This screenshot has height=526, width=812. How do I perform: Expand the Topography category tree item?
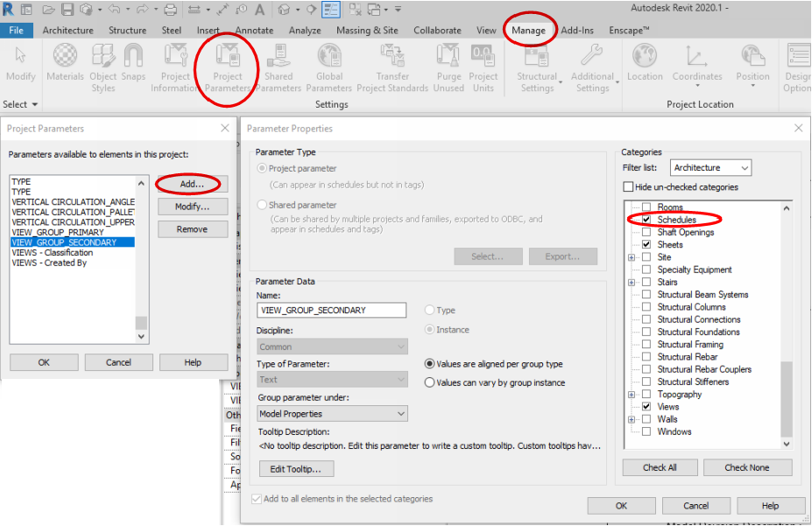pos(631,394)
